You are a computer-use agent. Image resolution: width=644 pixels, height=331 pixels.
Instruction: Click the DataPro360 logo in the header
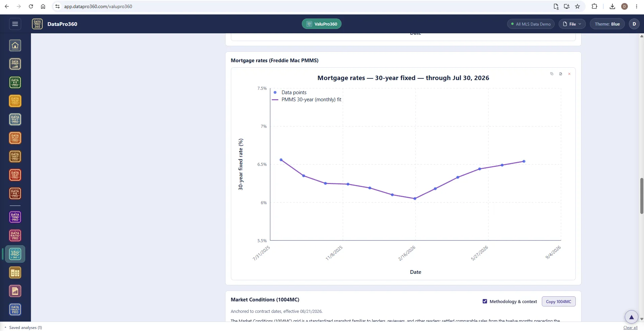pos(37,24)
